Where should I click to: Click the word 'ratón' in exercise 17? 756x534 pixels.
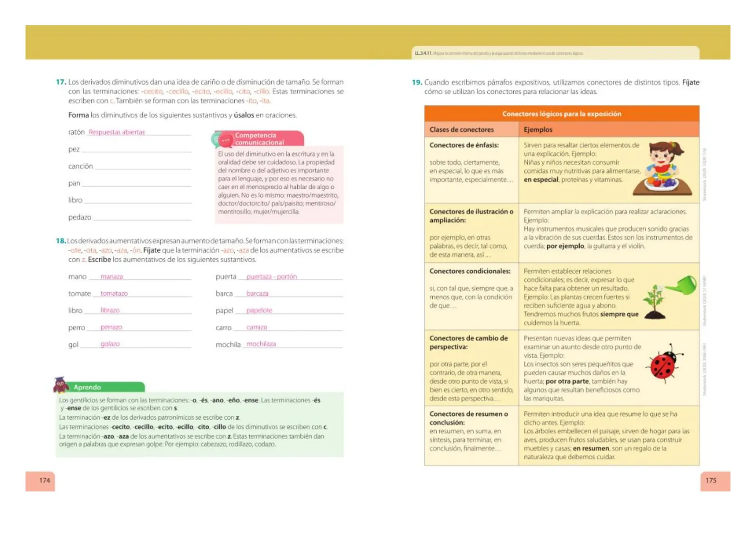point(77,132)
